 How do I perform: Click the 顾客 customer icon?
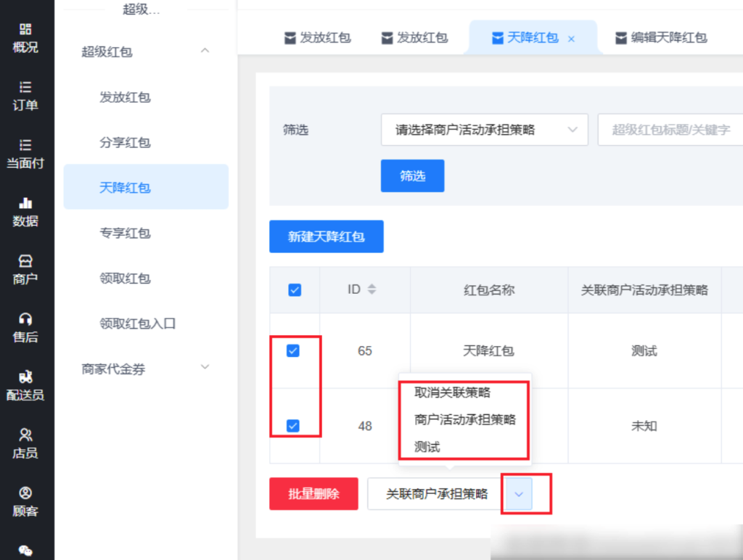pyautogui.click(x=25, y=494)
